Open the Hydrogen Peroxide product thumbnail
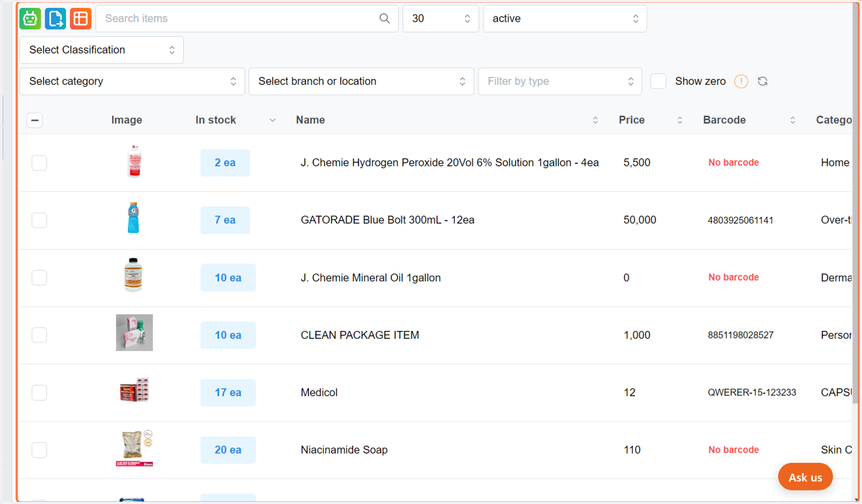 (134, 162)
